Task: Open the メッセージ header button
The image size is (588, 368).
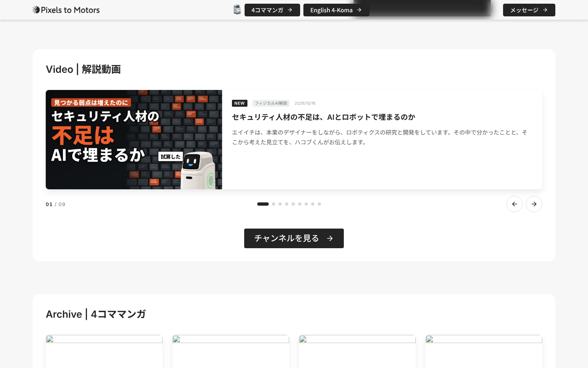Action: (x=529, y=10)
